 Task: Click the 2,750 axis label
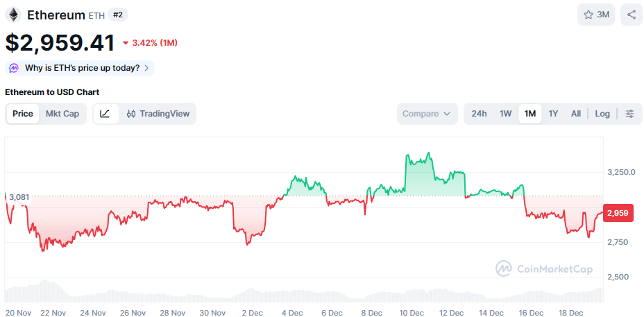pos(618,242)
